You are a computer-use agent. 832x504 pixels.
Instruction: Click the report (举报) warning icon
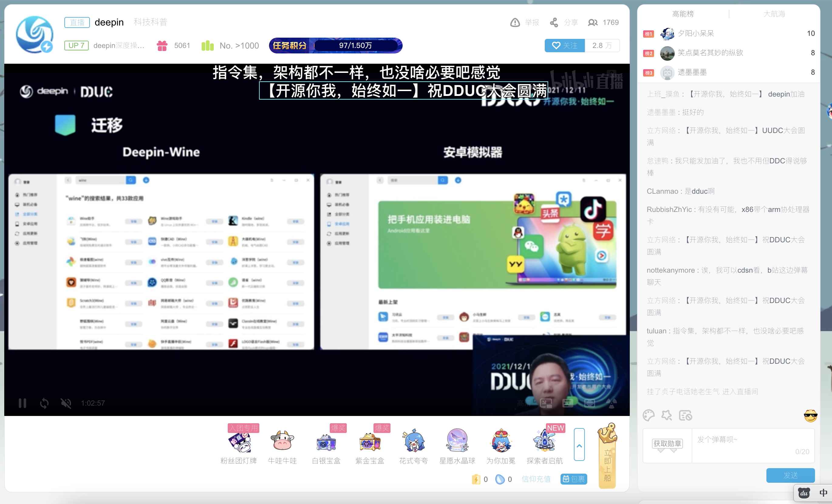(515, 22)
